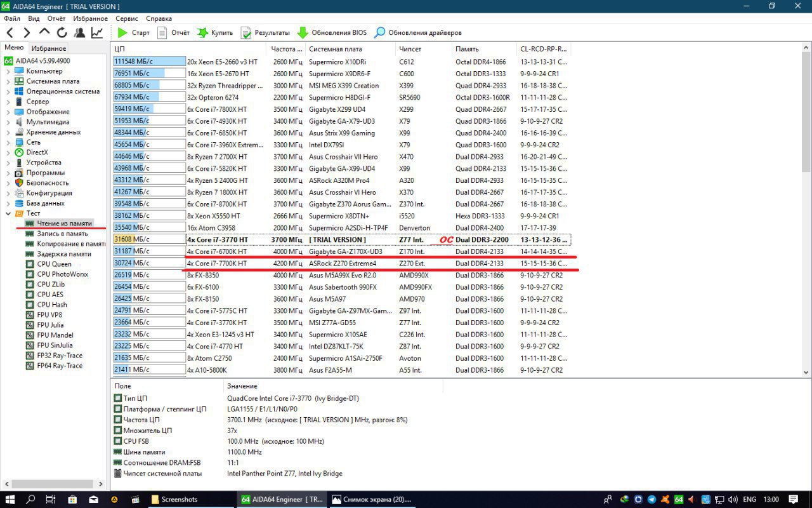Open the Вид menu
This screenshot has width=812, height=508.
pyautogui.click(x=34, y=18)
